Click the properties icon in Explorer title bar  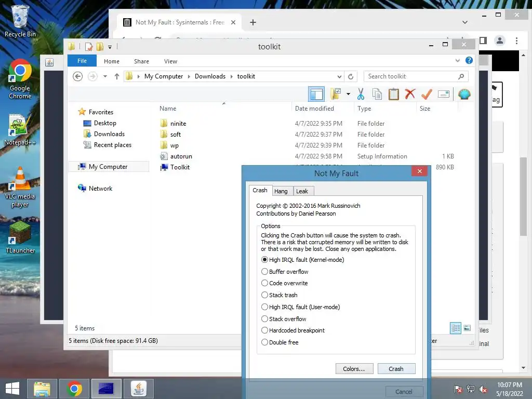tap(88, 46)
